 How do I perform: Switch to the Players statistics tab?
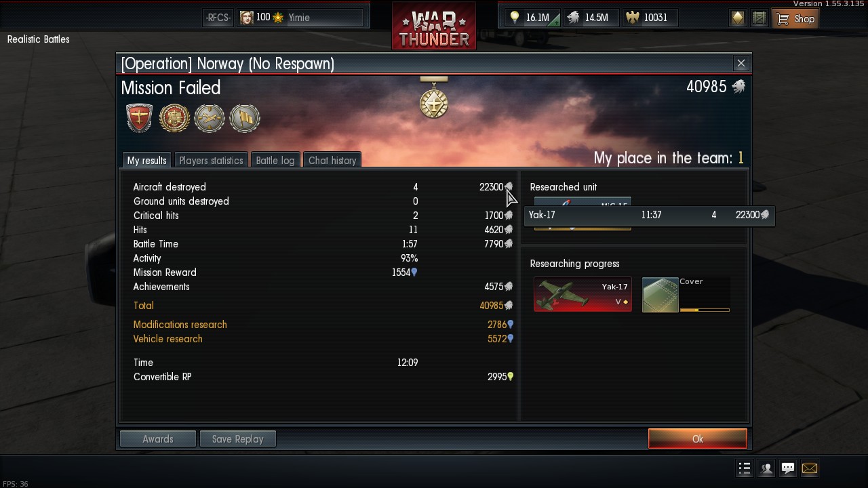click(211, 160)
